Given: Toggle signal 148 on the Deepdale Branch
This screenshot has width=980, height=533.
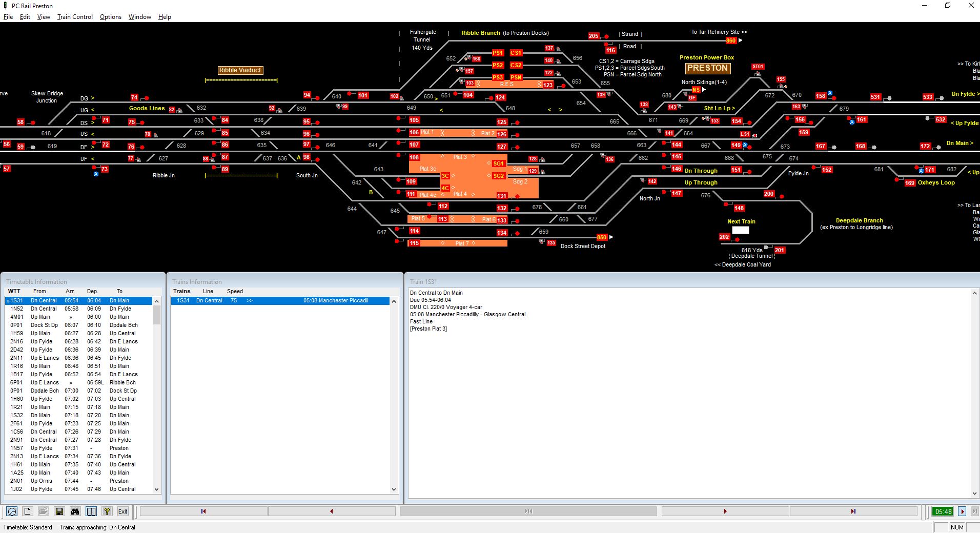Looking at the screenshot, I should (739, 208).
